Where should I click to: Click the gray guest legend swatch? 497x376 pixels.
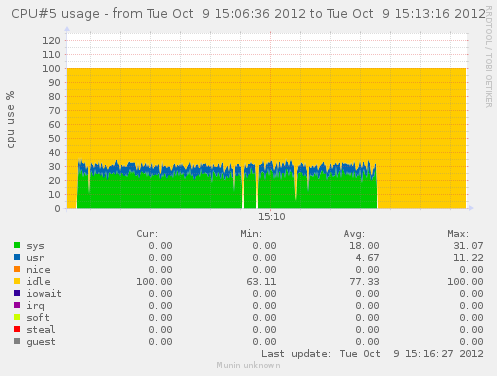tap(17, 341)
